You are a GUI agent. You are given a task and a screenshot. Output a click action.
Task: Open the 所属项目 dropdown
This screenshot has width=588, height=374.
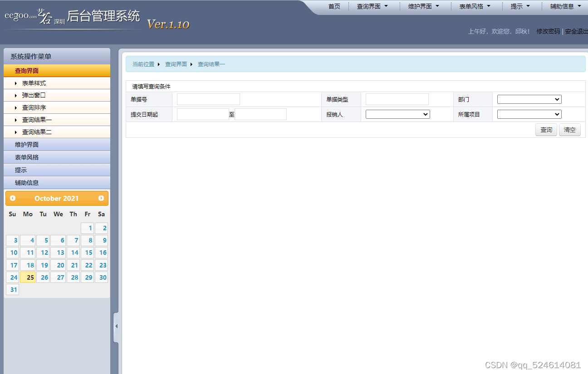click(529, 114)
